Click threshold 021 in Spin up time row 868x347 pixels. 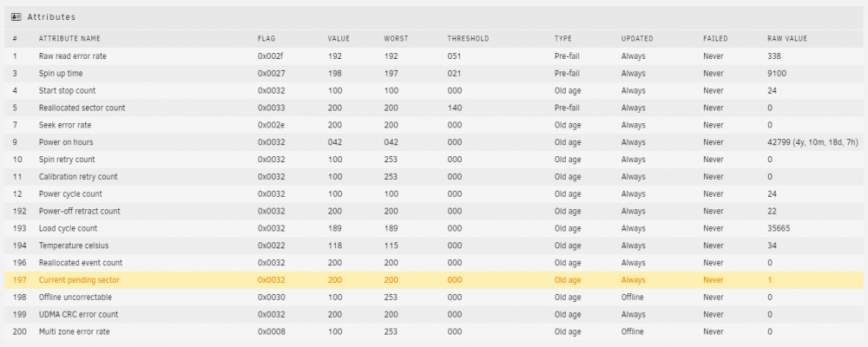[454, 73]
